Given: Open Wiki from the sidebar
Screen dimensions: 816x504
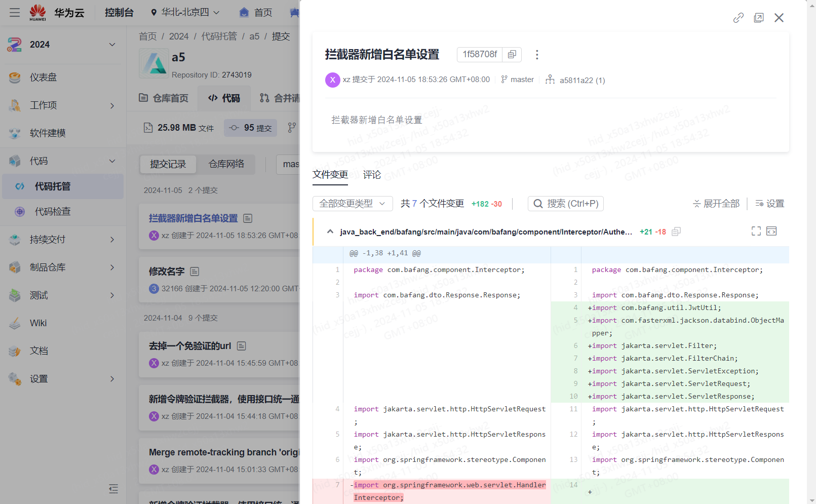Looking at the screenshot, I should [38, 323].
